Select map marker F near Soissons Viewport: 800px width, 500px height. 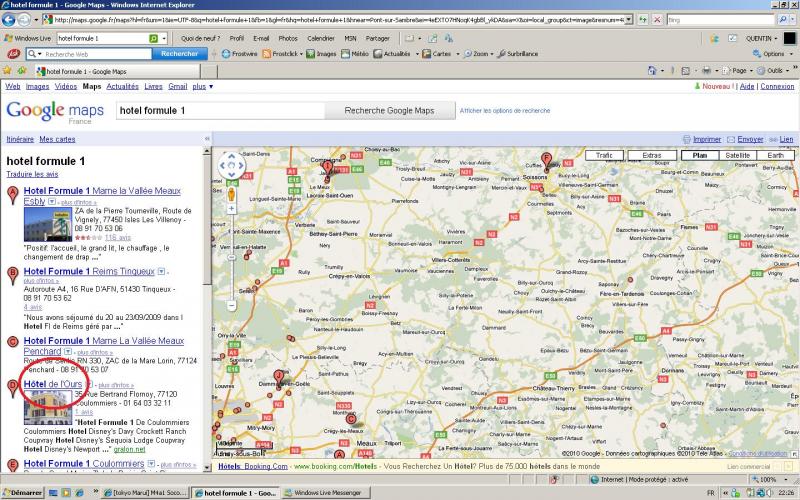(x=546, y=161)
